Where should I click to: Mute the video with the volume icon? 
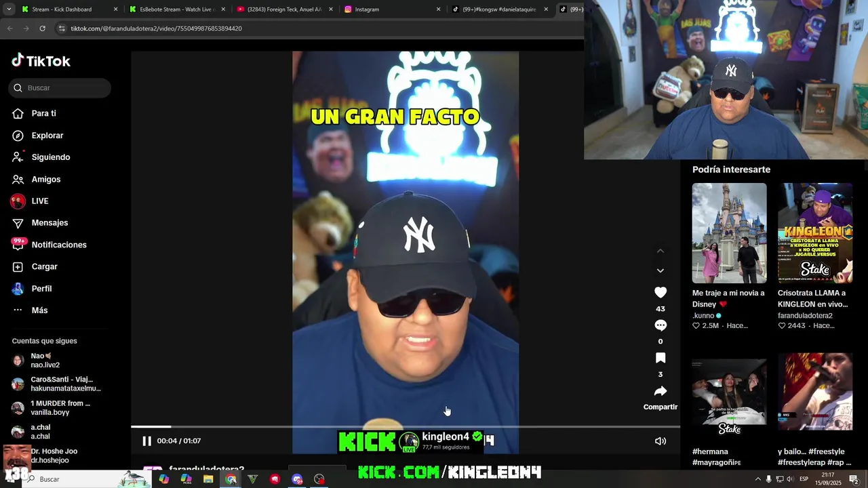(x=660, y=441)
